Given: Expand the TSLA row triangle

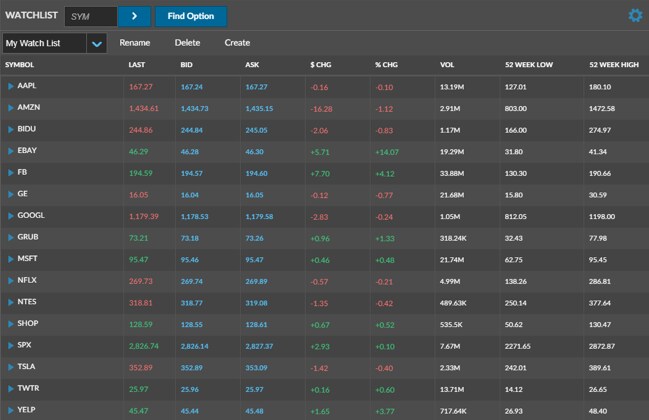Looking at the screenshot, I should [11, 367].
